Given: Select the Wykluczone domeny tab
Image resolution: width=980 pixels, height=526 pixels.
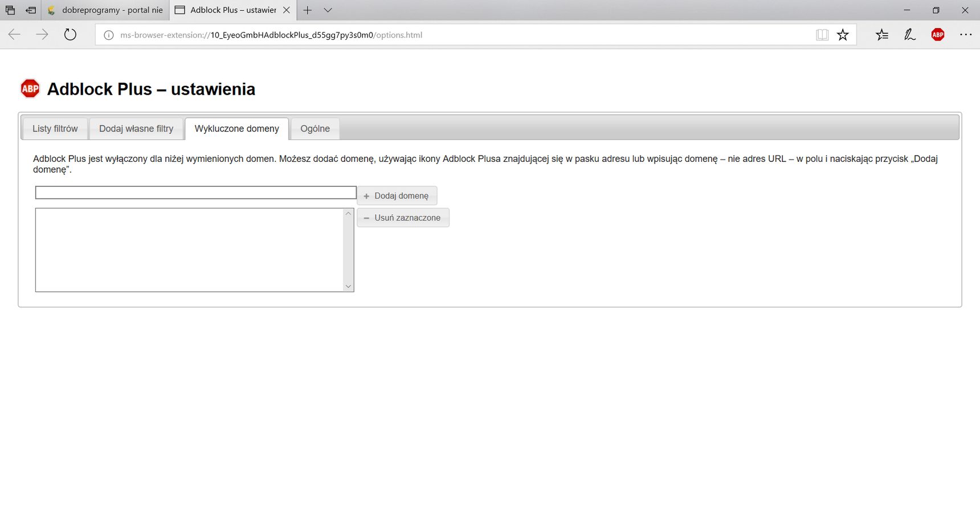Looking at the screenshot, I should [x=237, y=129].
